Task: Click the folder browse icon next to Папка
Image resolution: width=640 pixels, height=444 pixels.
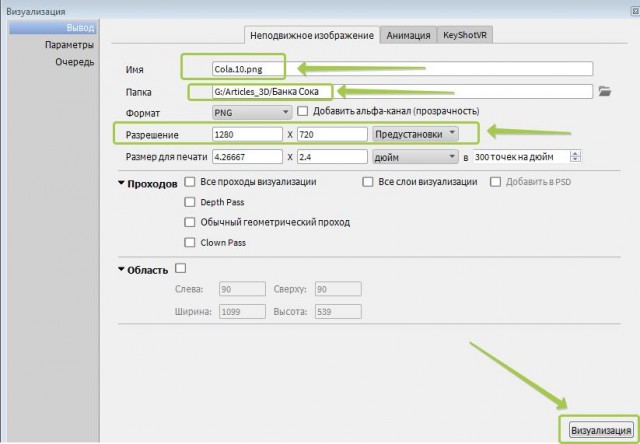Action: pos(603,92)
